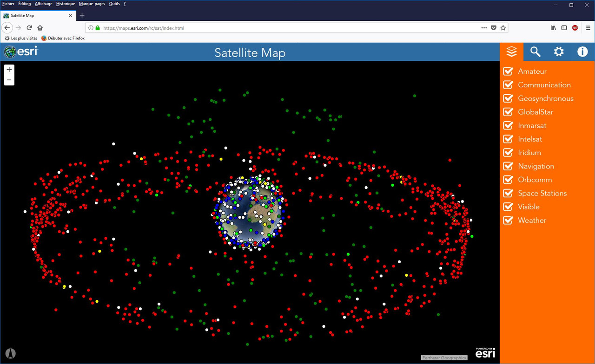Disable the Inmarsat layer
Image resolution: width=595 pixels, height=364 pixels.
[x=509, y=125]
